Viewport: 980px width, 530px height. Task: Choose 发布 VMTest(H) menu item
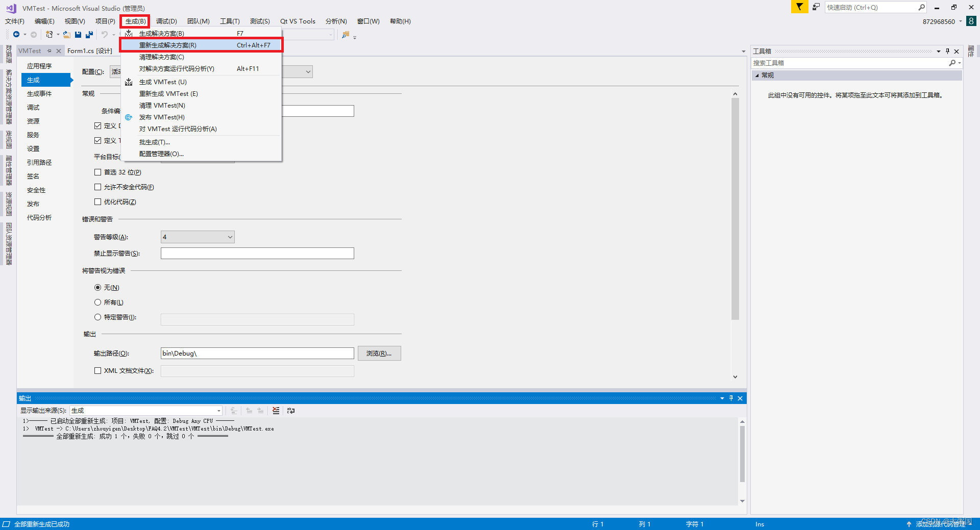pyautogui.click(x=201, y=117)
